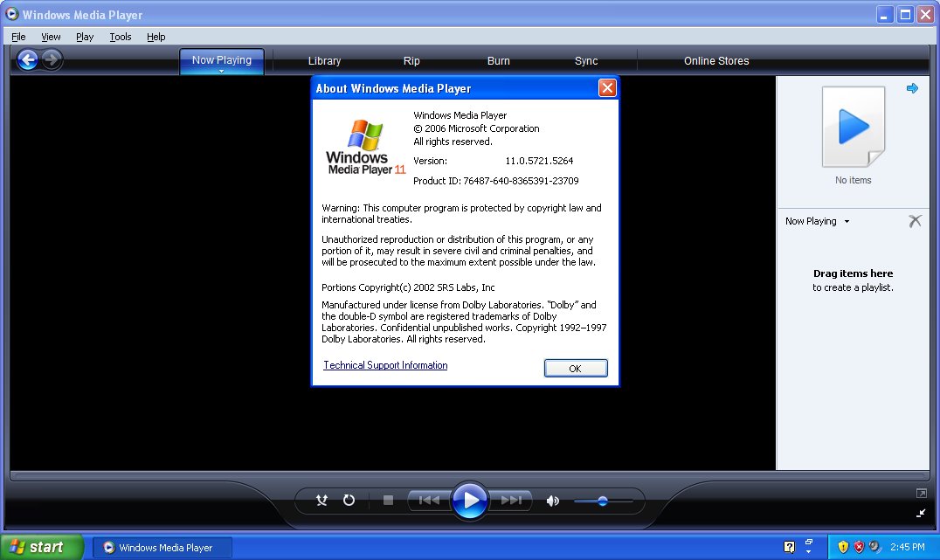This screenshot has height=560, width=940.
Task: Click OK in the About dialog
Action: [576, 368]
